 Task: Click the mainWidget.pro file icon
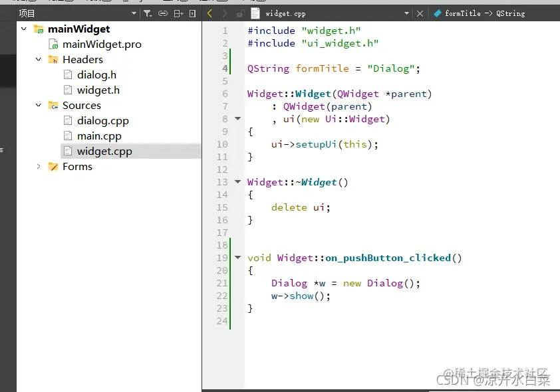coord(53,45)
